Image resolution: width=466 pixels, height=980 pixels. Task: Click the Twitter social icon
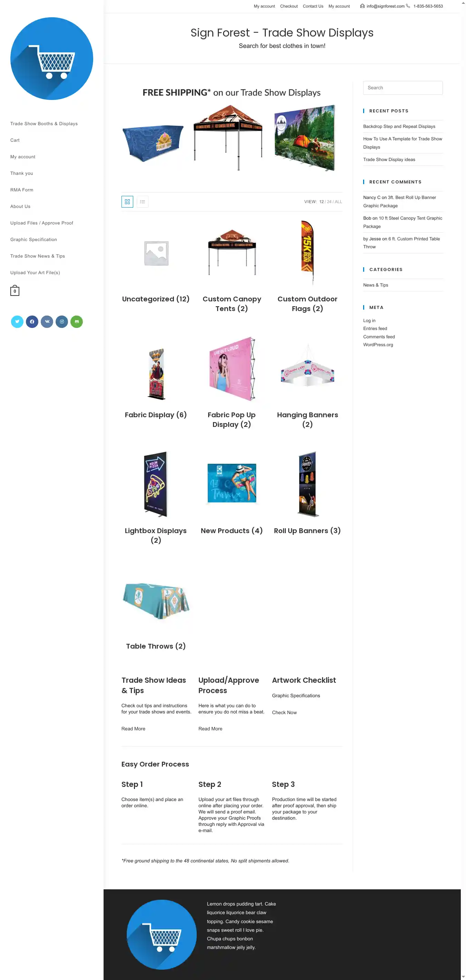click(17, 321)
